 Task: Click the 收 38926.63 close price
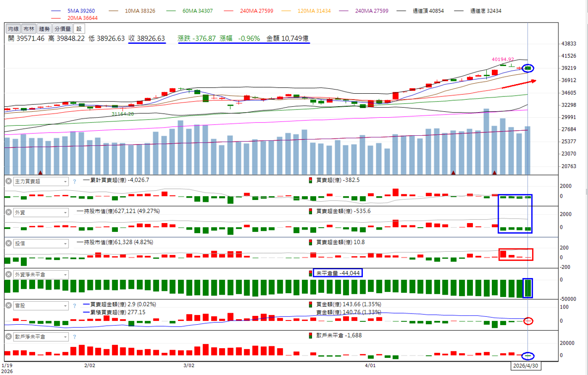pyautogui.click(x=147, y=39)
